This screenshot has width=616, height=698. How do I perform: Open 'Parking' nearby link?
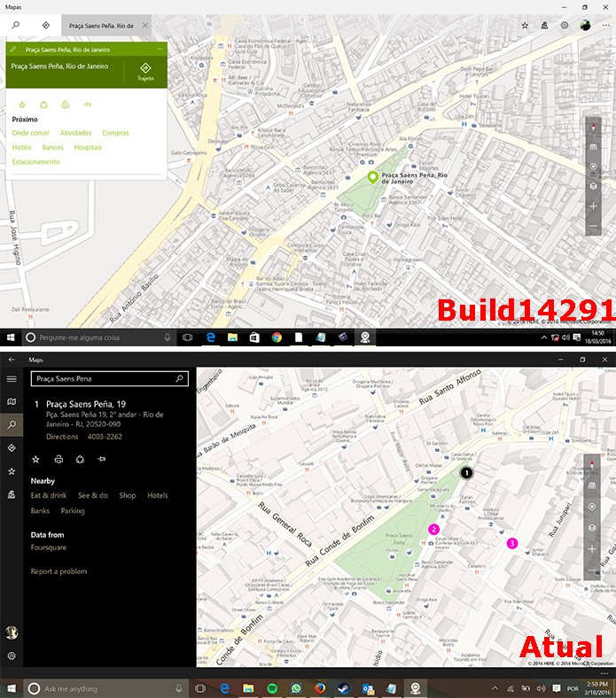pyautogui.click(x=73, y=511)
